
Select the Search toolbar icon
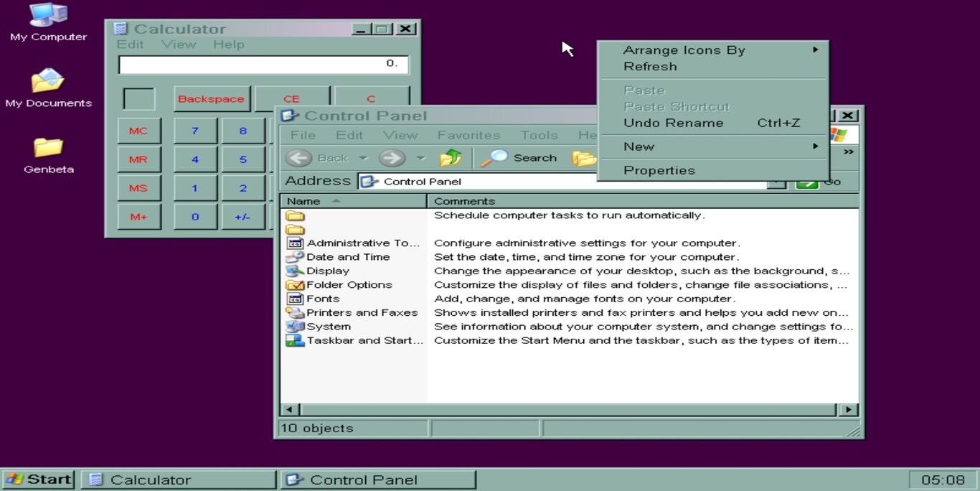tap(519, 157)
